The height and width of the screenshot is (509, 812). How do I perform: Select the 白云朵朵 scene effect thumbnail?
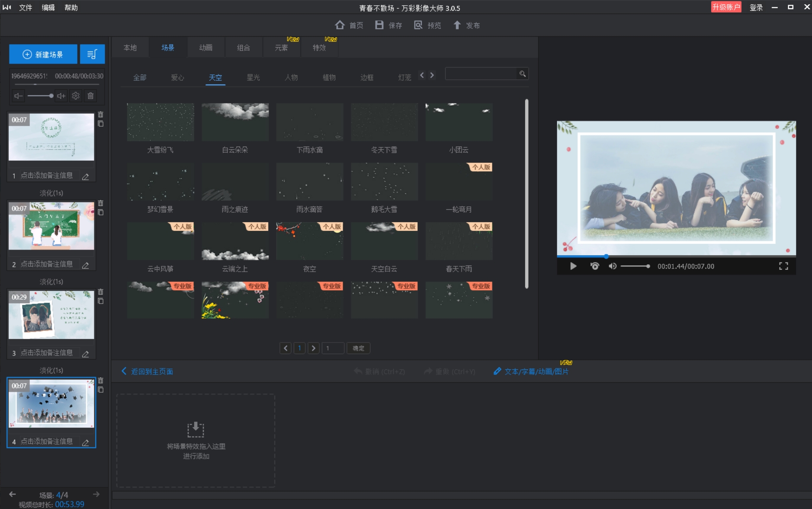pyautogui.click(x=235, y=122)
